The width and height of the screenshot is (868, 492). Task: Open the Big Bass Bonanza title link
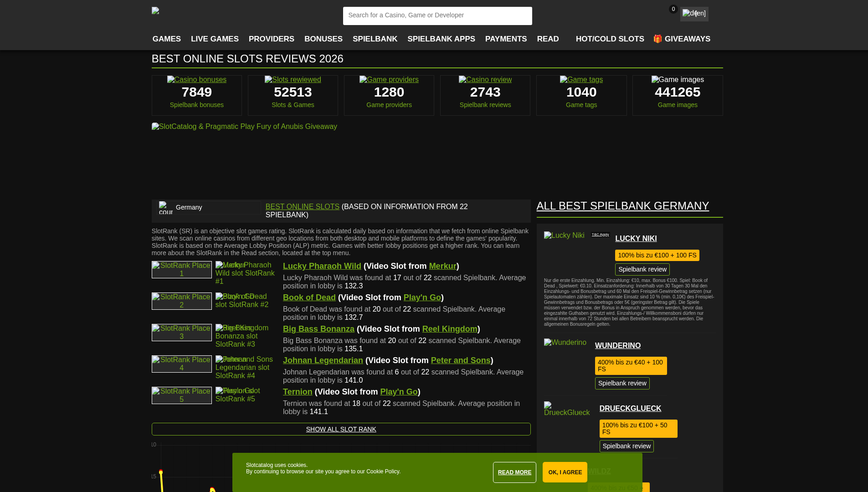click(318, 329)
